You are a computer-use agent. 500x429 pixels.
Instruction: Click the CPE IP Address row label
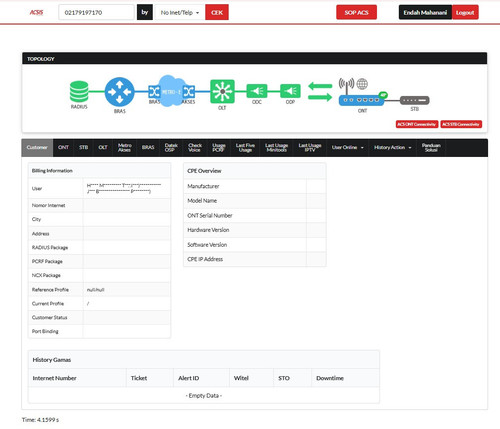205,259
